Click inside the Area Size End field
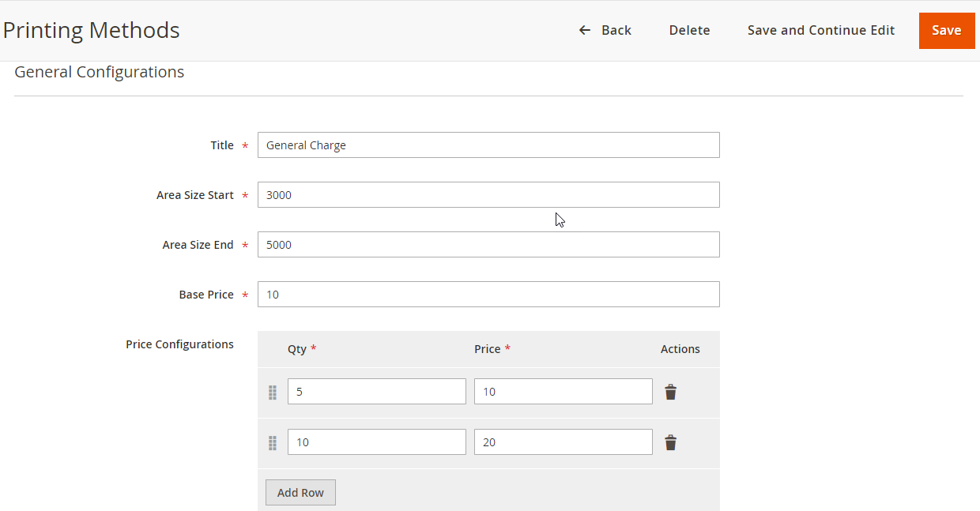 [488, 244]
